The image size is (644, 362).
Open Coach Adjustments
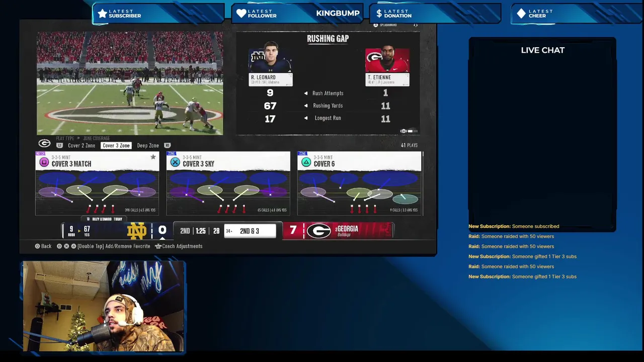tap(179, 246)
